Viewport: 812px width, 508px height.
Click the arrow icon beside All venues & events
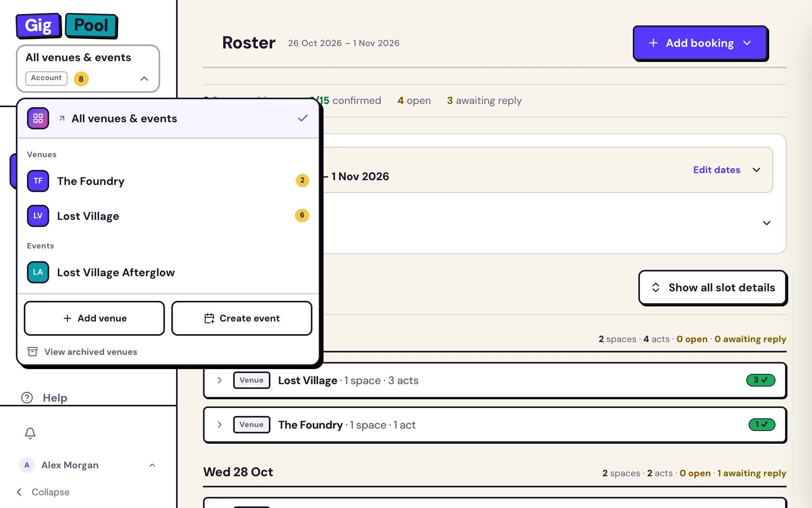pos(62,118)
